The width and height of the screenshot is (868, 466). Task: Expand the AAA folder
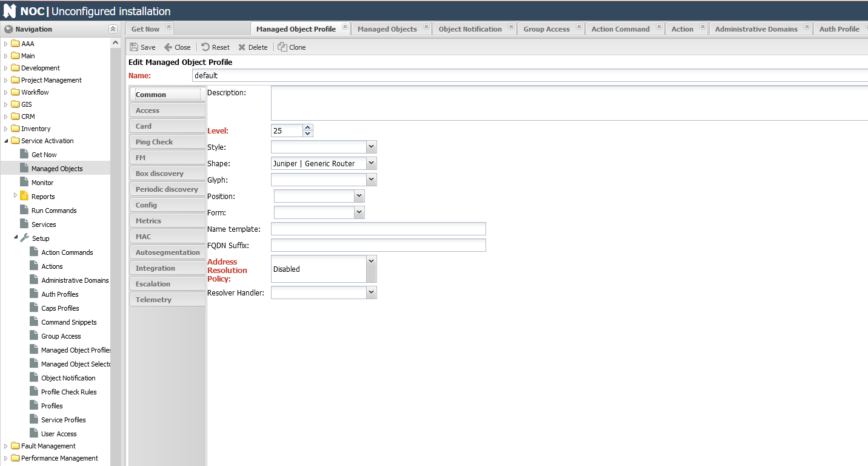click(6, 44)
